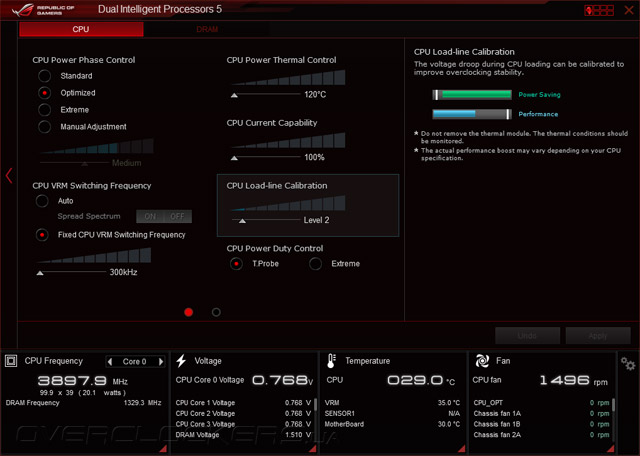Click the Voltage lightning bolt icon
This screenshot has height=456, width=640.
pos(181,361)
